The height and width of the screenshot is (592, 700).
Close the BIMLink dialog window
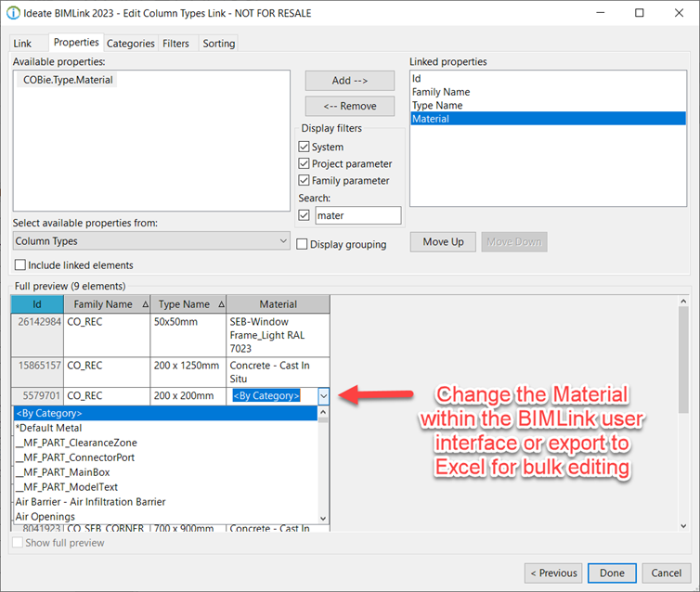(x=679, y=13)
